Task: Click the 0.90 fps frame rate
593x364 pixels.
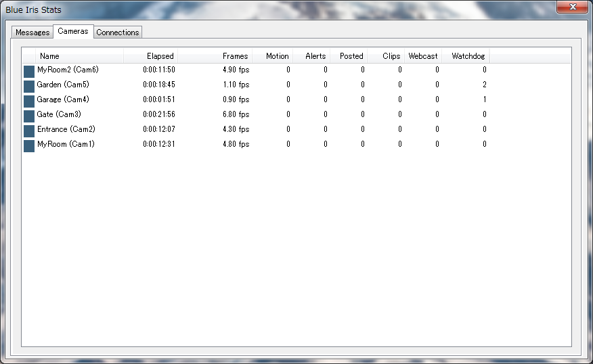Action: (236, 99)
